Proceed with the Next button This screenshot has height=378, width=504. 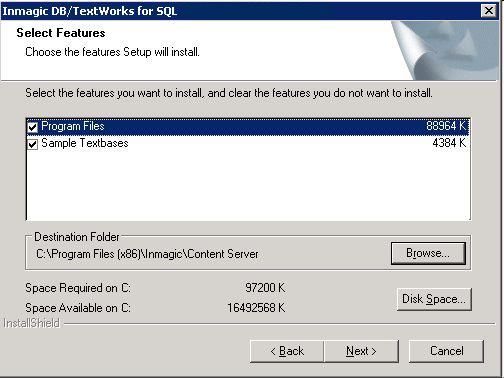point(361,351)
